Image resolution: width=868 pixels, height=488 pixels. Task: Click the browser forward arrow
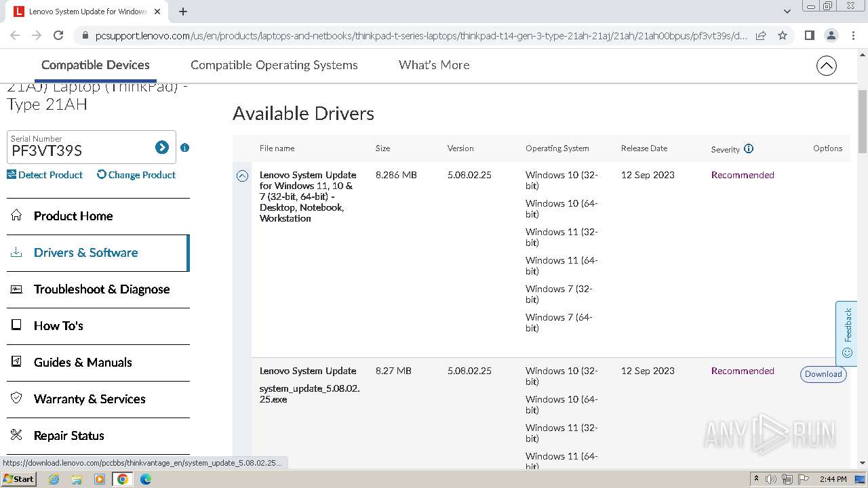37,35
